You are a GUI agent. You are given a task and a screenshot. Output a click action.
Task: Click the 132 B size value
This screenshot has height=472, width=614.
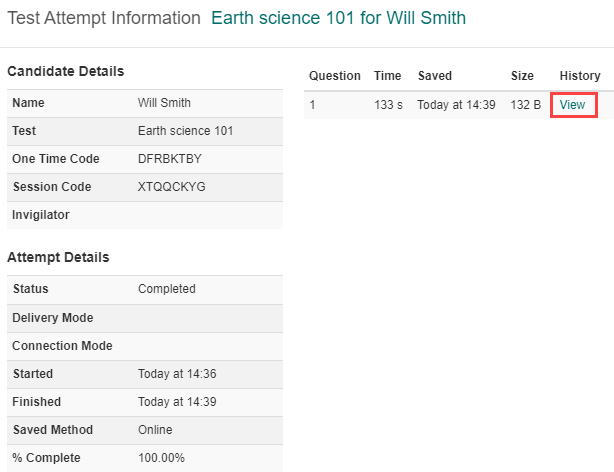coord(525,104)
